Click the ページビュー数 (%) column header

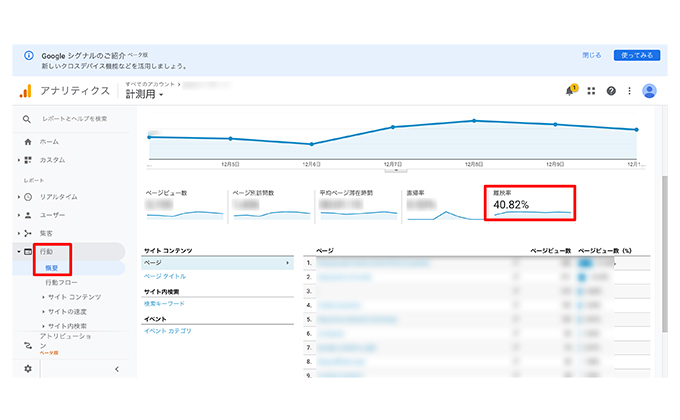click(x=605, y=251)
